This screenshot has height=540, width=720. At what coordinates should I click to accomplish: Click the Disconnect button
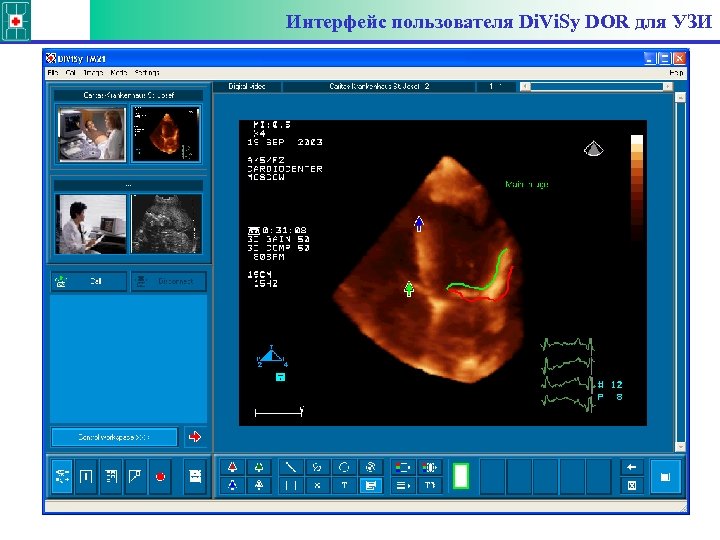169,281
